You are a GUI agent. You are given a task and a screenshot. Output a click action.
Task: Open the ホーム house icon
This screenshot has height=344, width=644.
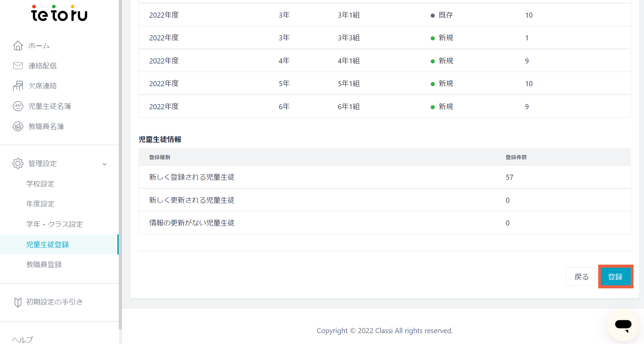[x=18, y=45]
